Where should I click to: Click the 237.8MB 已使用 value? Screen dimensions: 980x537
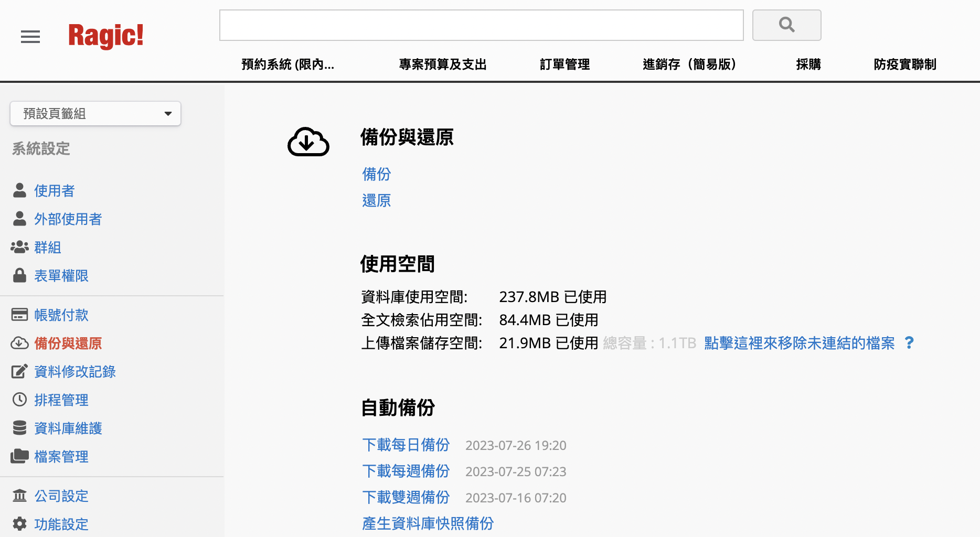553,297
